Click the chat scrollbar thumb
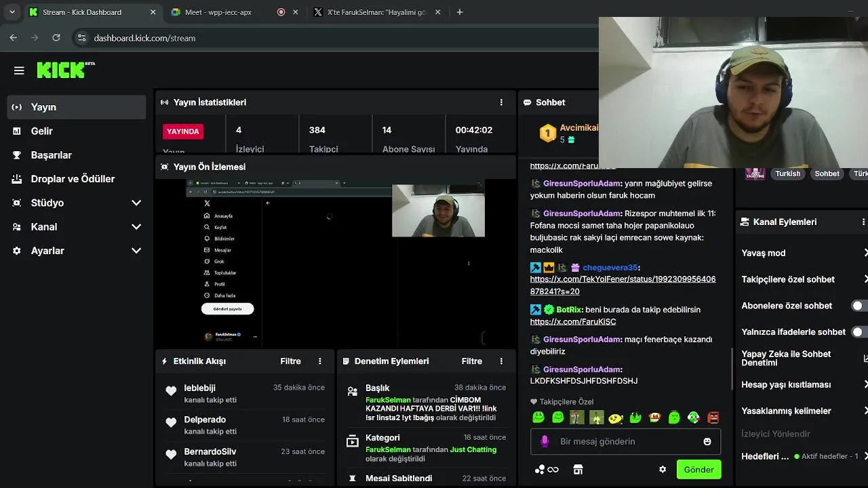 pos(732,369)
